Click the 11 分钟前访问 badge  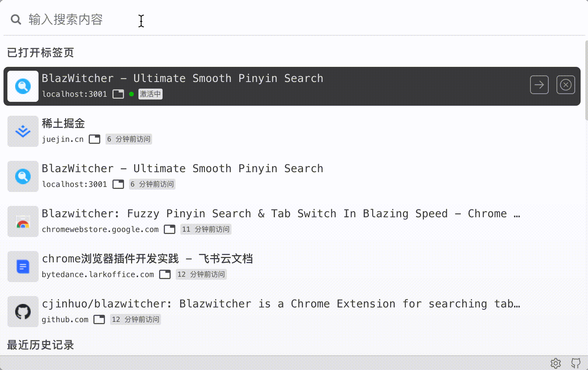coord(206,229)
